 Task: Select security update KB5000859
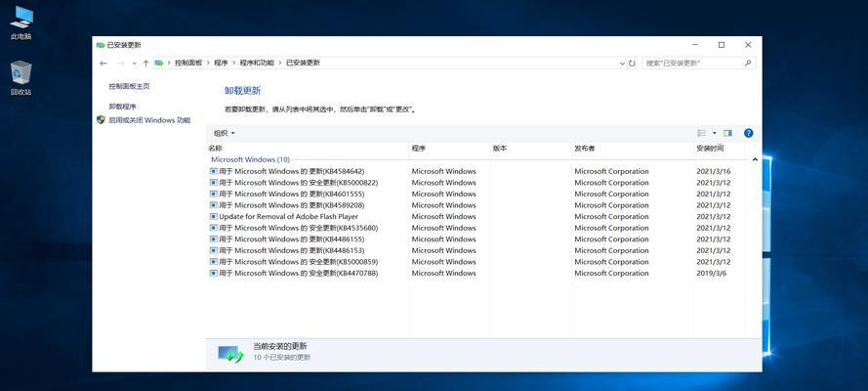[x=293, y=262]
